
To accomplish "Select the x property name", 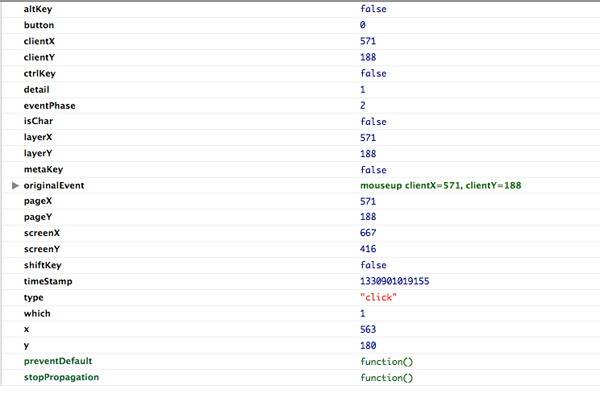I will coord(26,329).
